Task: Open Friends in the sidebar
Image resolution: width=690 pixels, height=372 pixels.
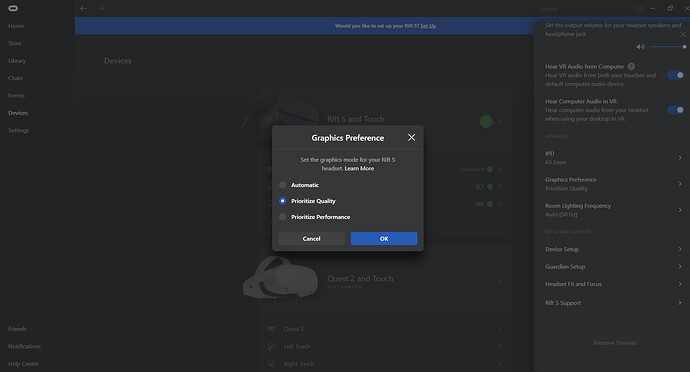Action: click(17, 329)
